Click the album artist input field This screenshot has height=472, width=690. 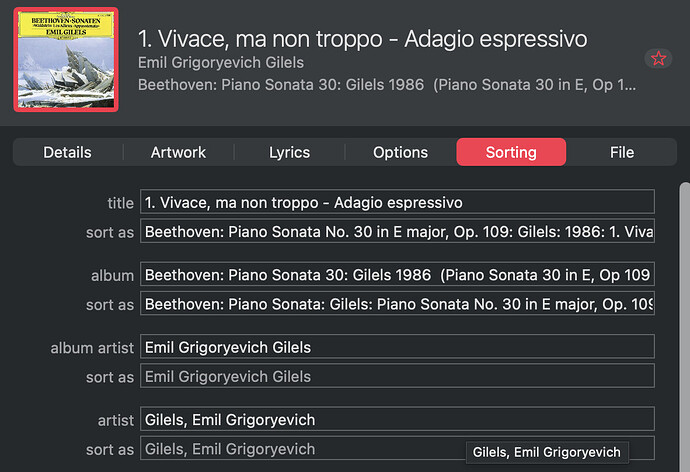coord(397,347)
